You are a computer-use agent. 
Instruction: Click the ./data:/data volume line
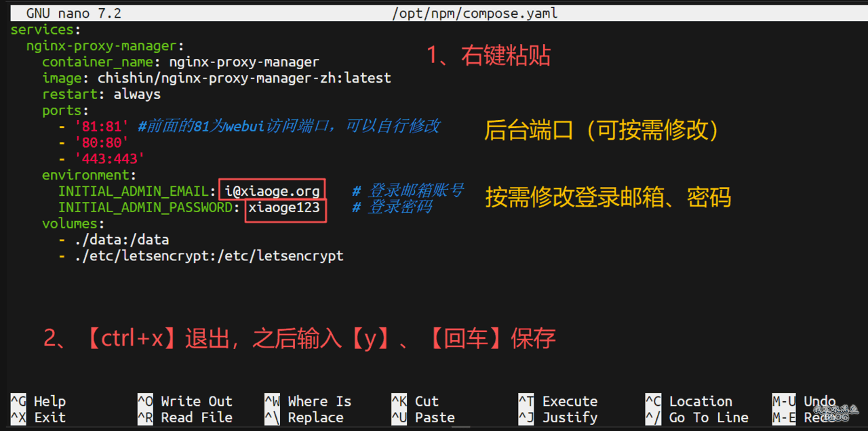pyautogui.click(x=121, y=240)
